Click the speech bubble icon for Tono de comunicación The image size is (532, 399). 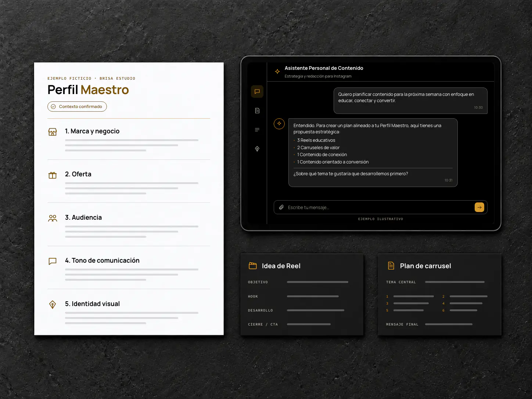pyautogui.click(x=53, y=261)
